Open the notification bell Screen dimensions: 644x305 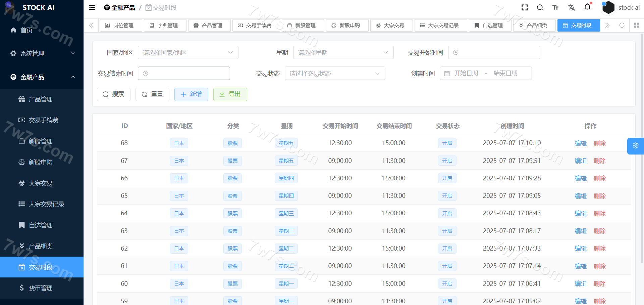coord(587,7)
